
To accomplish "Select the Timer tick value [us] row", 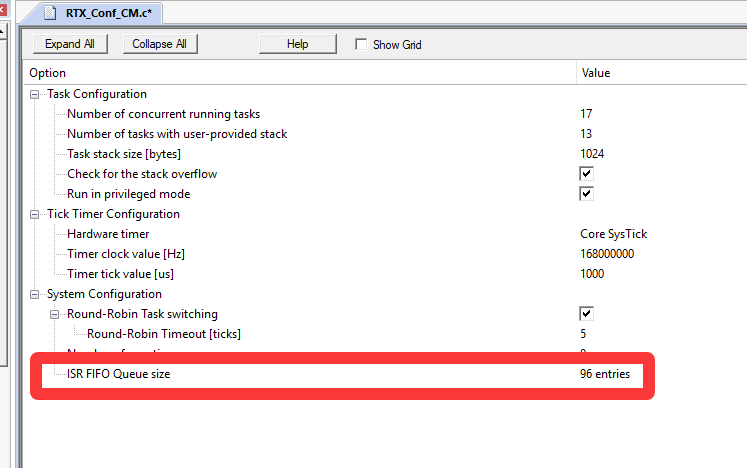I will (127, 274).
